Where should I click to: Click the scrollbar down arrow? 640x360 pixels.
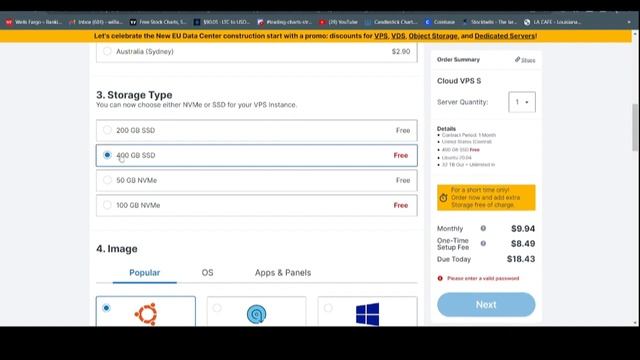click(635, 323)
